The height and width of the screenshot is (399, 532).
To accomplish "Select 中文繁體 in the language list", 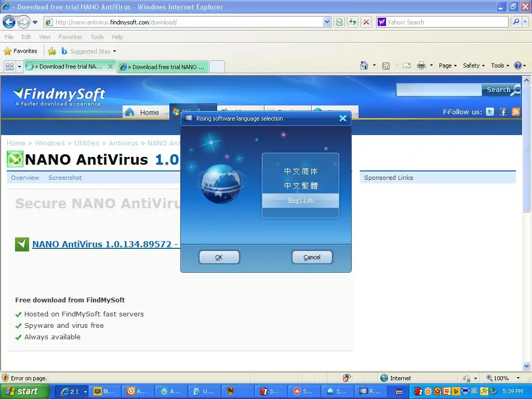I will click(301, 186).
